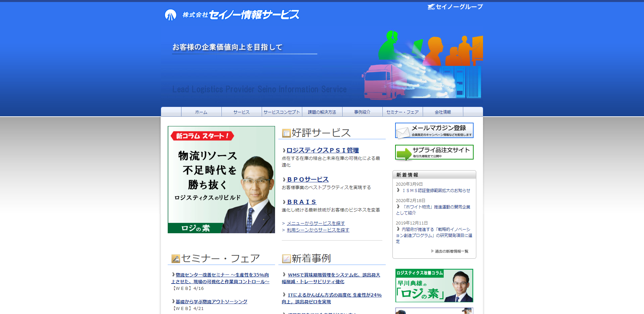Open the ロジスティクスＰＳＩ管理 link
Viewport: 644px width, 314px height.
323,150
